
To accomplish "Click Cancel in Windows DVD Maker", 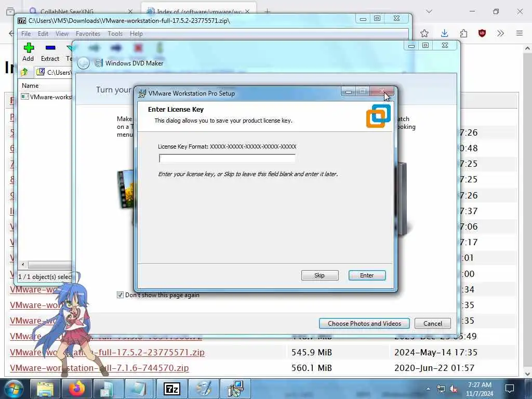I will pos(433,323).
